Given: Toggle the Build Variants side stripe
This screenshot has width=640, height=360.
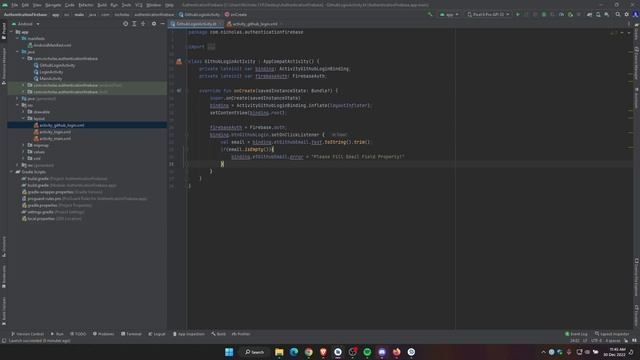Looking at the screenshot, I should [4, 311].
